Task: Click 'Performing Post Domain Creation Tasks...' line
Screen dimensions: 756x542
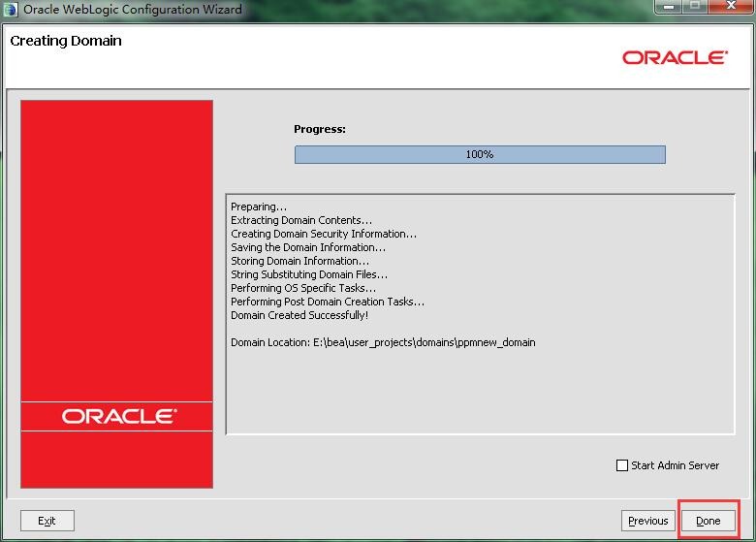Action: point(328,302)
